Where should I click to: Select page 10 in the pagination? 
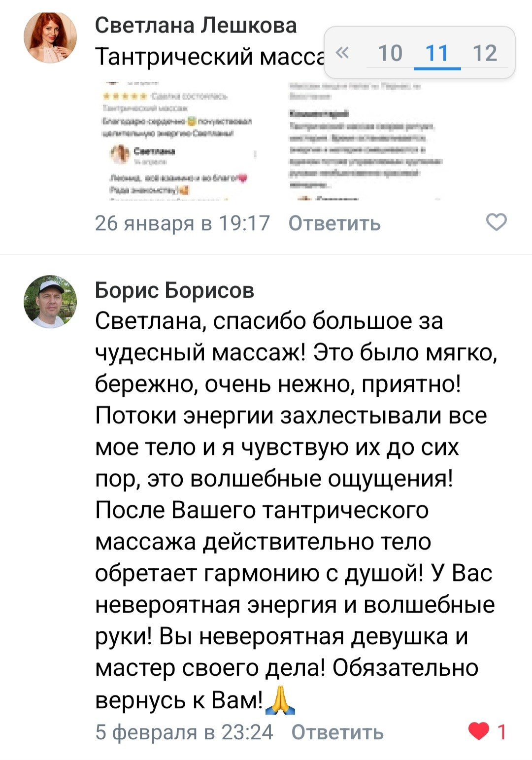point(391,52)
